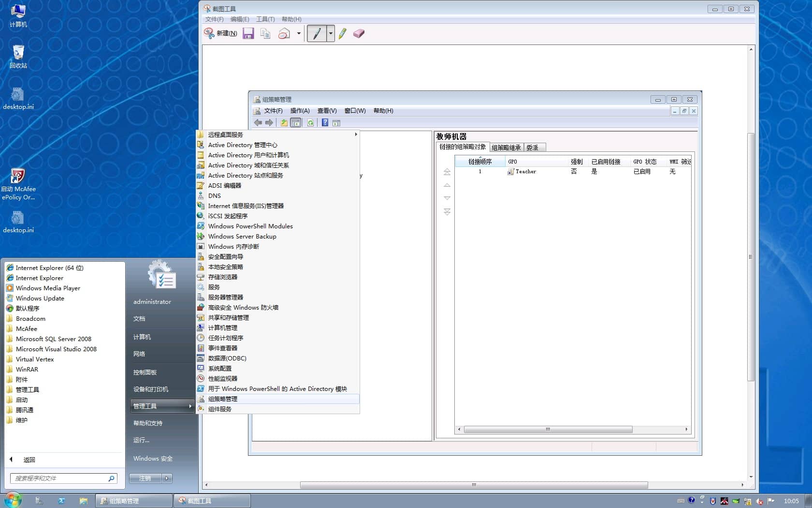Click 运行... in Start menu

pyautogui.click(x=162, y=440)
